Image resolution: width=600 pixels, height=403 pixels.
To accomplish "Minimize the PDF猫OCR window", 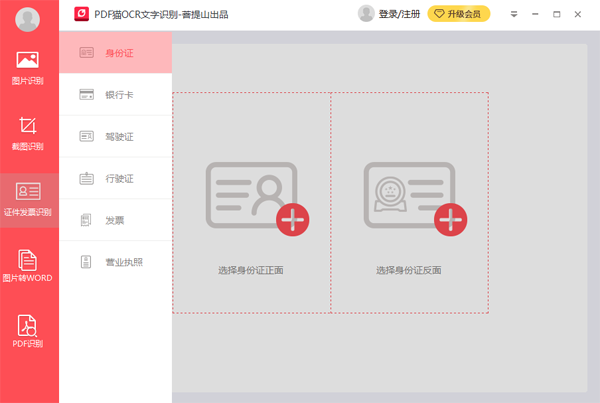I will (537, 14).
